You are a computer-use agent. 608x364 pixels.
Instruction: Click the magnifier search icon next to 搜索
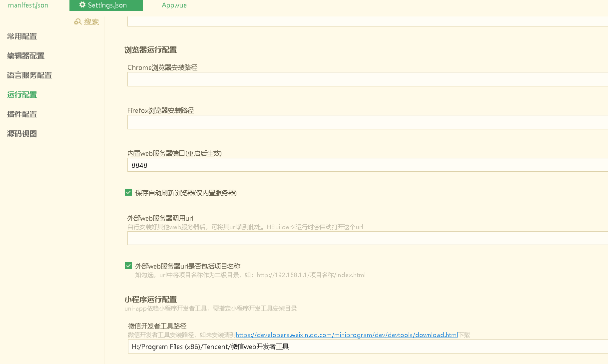click(77, 21)
